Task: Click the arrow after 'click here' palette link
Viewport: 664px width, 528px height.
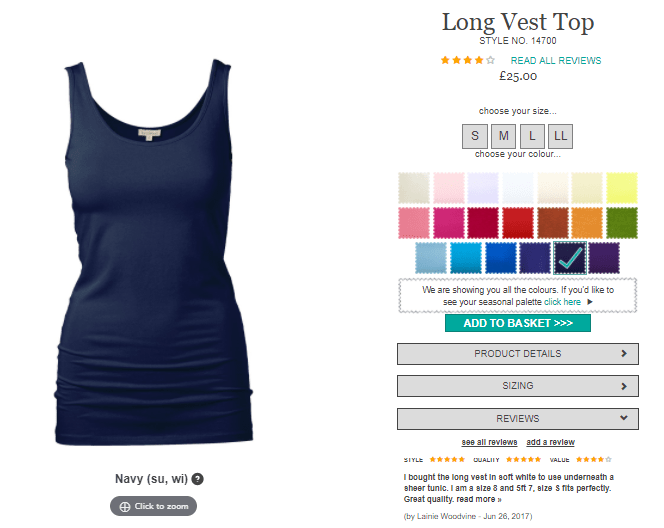Action: click(x=590, y=302)
